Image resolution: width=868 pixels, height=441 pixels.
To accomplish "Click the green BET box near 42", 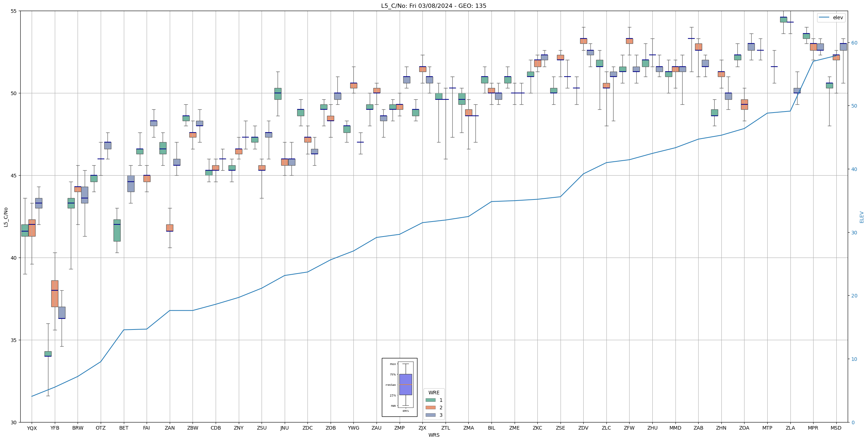I will click(x=117, y=230).
